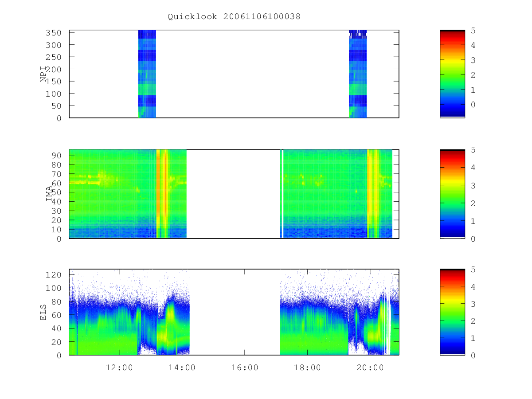Click NPI data strip before 13:00
The image size is (532, 399).
pos(147,74)
